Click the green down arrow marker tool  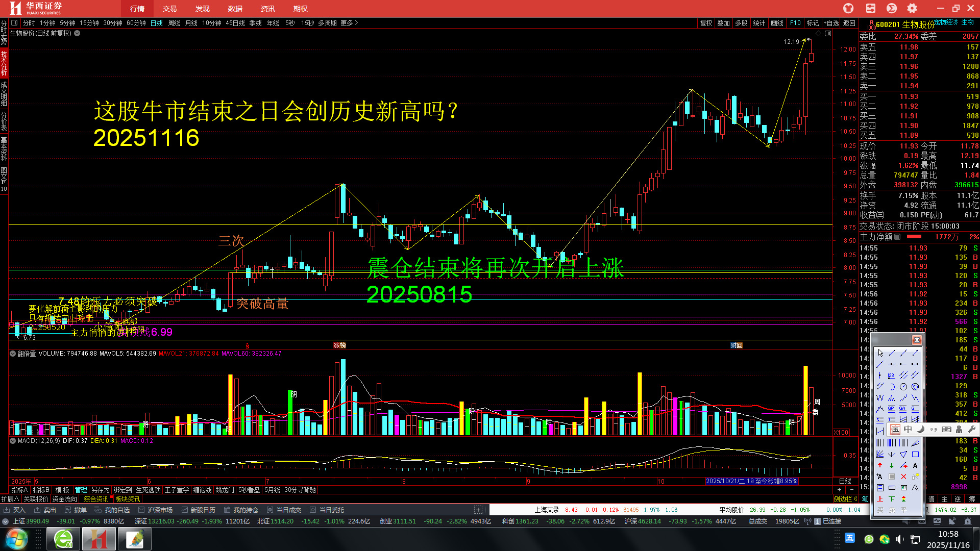tap(892, 465)
